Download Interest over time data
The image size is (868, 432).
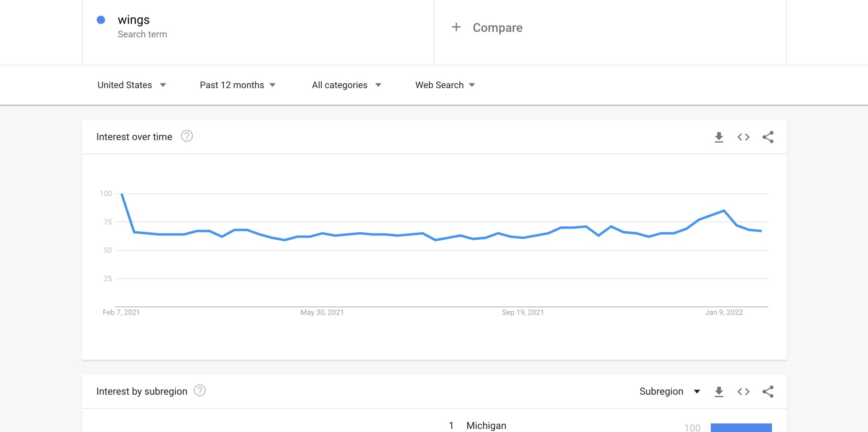click(719, 137)
